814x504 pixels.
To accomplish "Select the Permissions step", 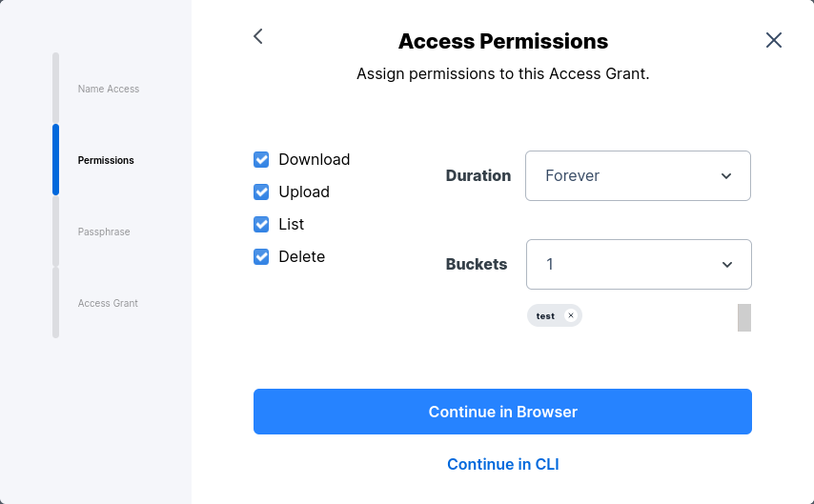I will [x=106, y=160].
